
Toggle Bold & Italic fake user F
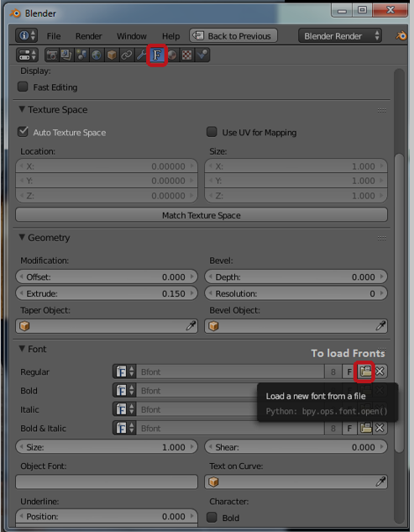349,428
